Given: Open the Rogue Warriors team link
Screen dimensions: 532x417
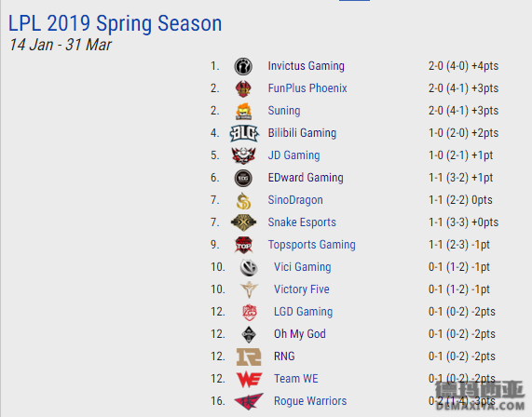Looking at the screenshot, I should pyautogui.click(x=310, y=401).
